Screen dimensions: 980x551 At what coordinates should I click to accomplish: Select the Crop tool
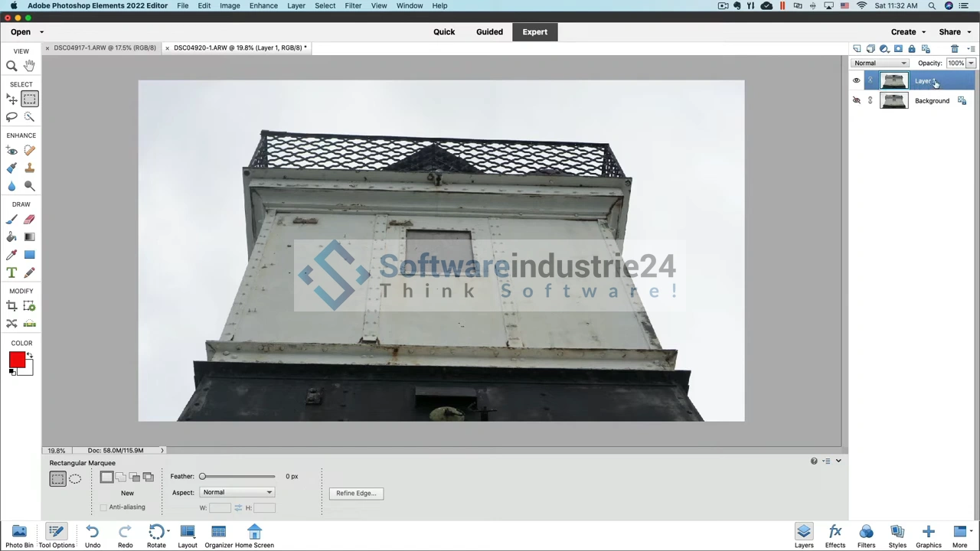11,306
